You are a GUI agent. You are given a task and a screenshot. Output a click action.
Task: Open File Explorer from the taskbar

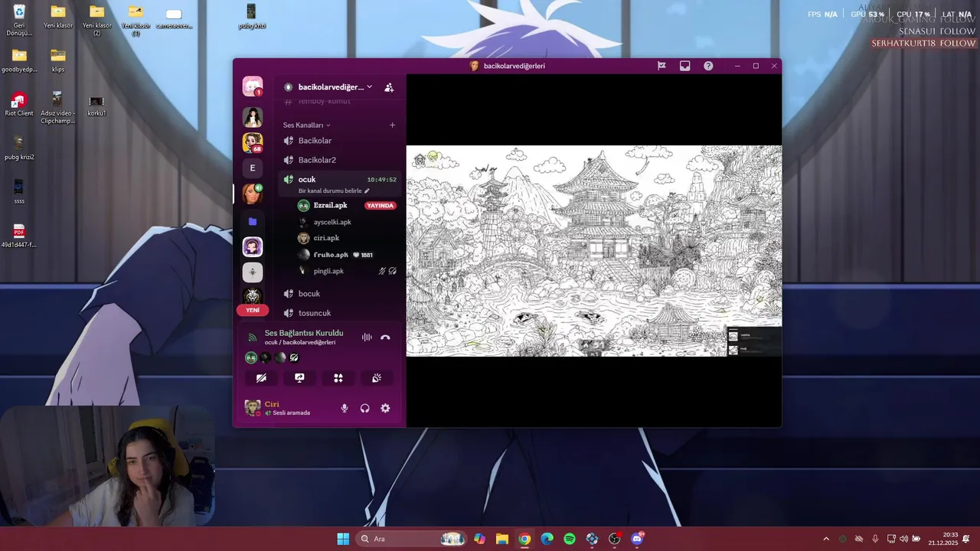pyautogui.click(x=501, y=539)
